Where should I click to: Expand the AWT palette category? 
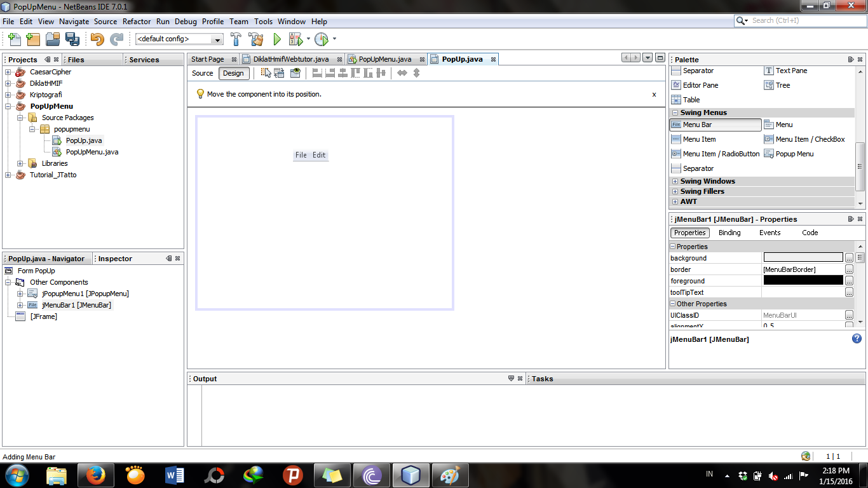tap(675, 201)
